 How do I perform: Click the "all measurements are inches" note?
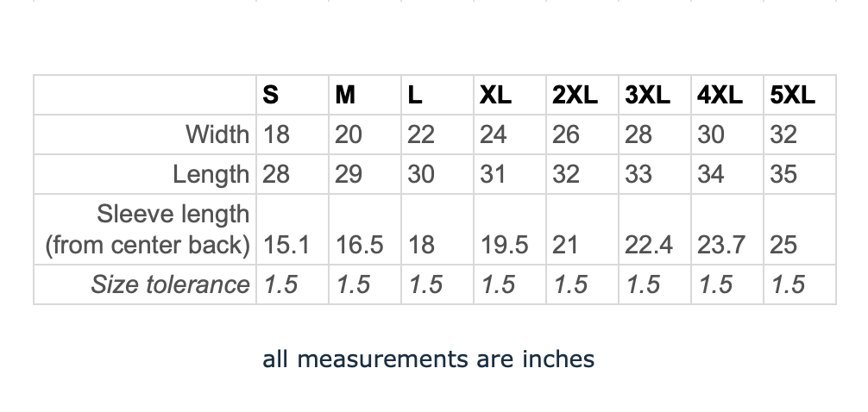coord(429,359)
